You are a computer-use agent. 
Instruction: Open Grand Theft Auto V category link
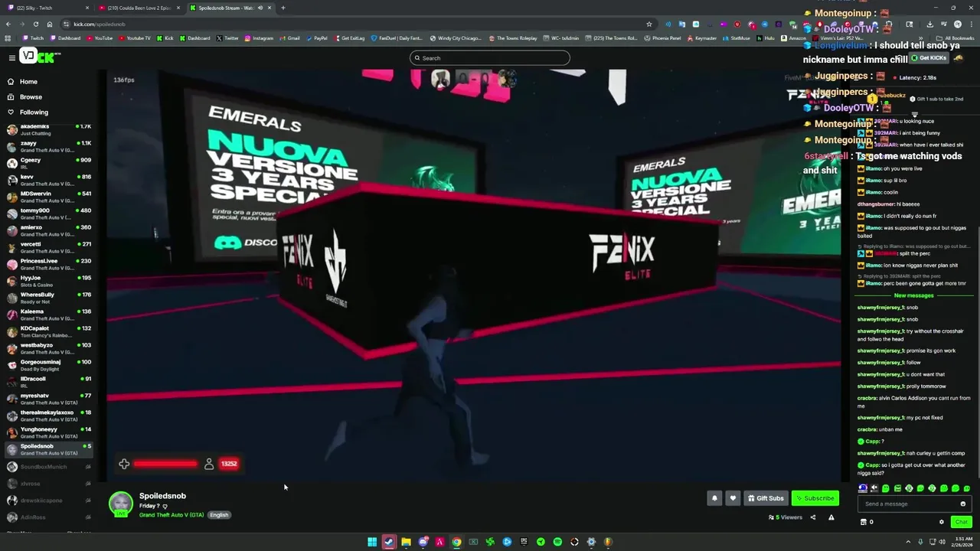(x=171, y=515)
